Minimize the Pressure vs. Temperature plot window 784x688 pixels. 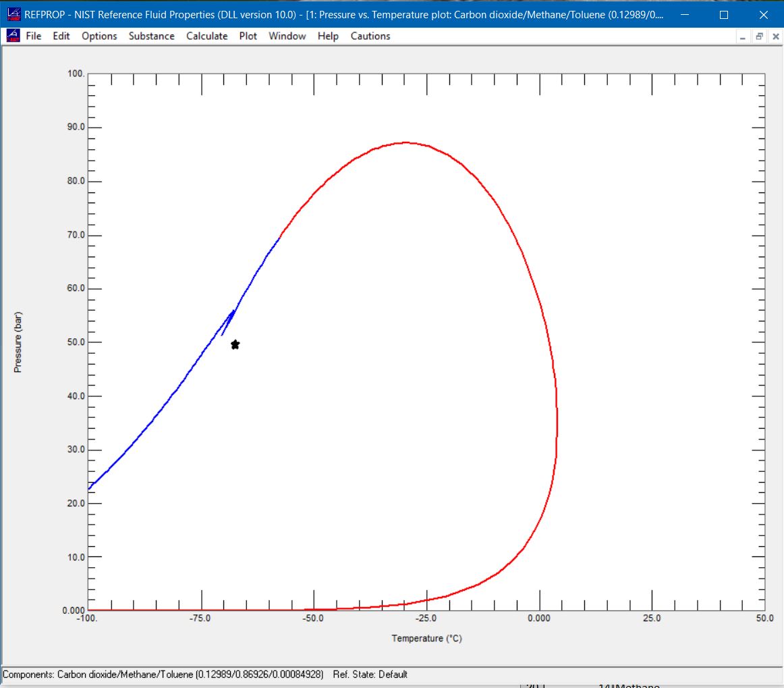click(x=742, y=36)
